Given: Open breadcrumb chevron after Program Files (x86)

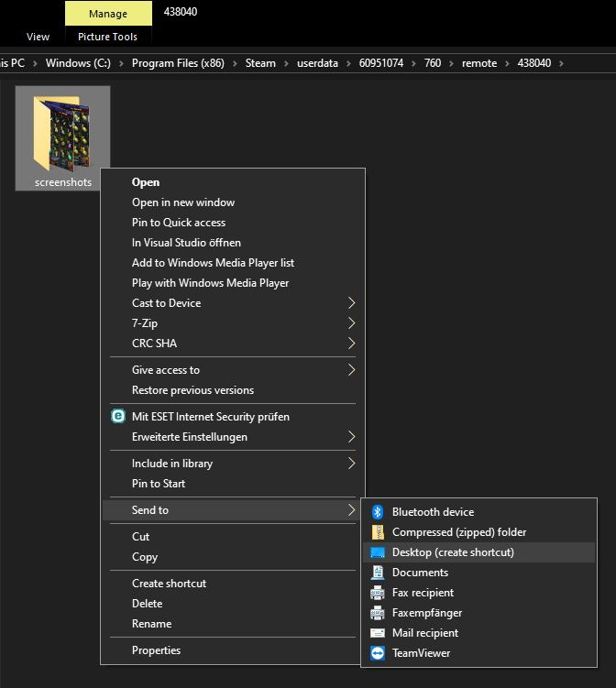Looking at the screenshot, I should [x=235, y=63].
